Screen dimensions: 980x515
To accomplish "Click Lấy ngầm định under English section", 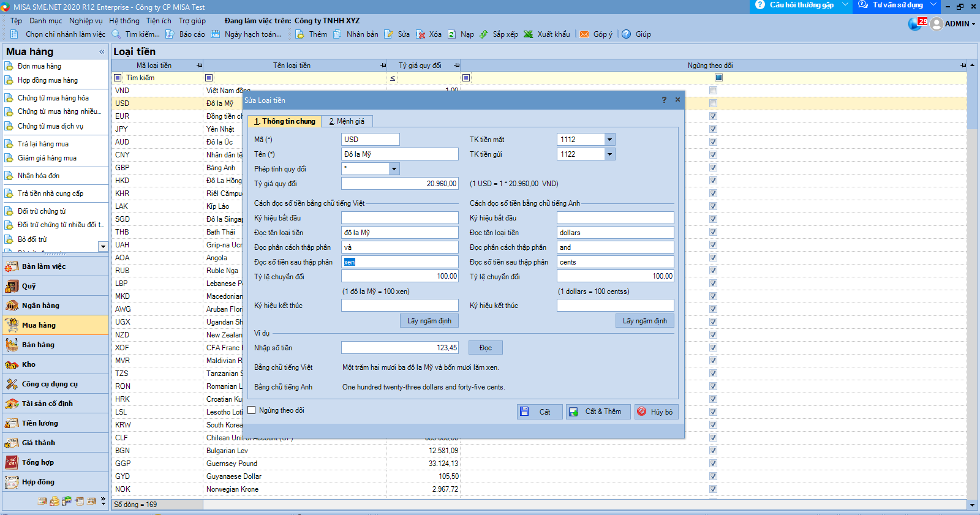I will 645,321.
